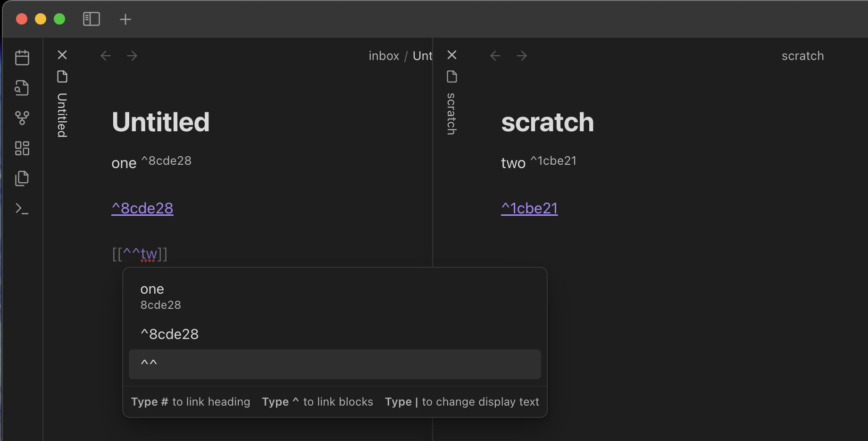
Task: Select the vertical scratch tab label
Action: tap(451, 114)
